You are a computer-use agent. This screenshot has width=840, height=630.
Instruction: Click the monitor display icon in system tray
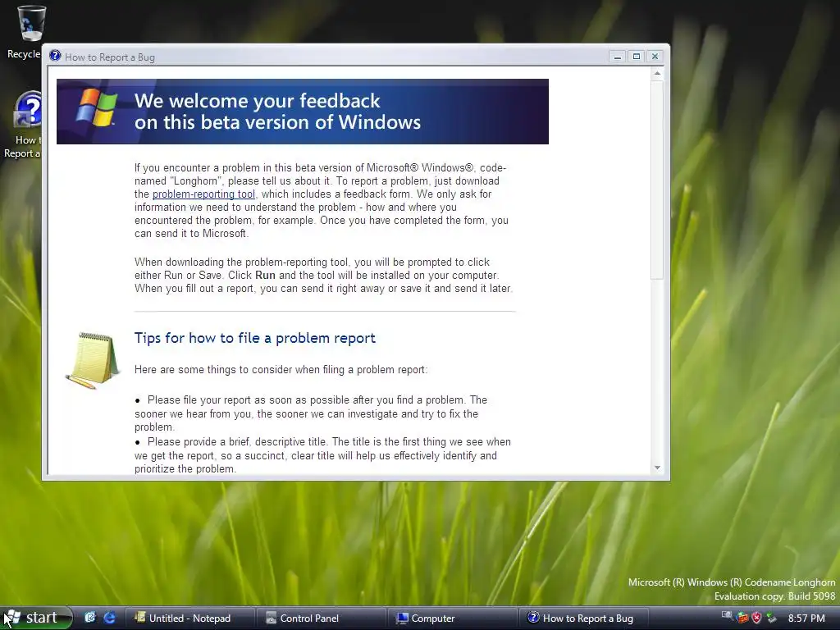727,617
